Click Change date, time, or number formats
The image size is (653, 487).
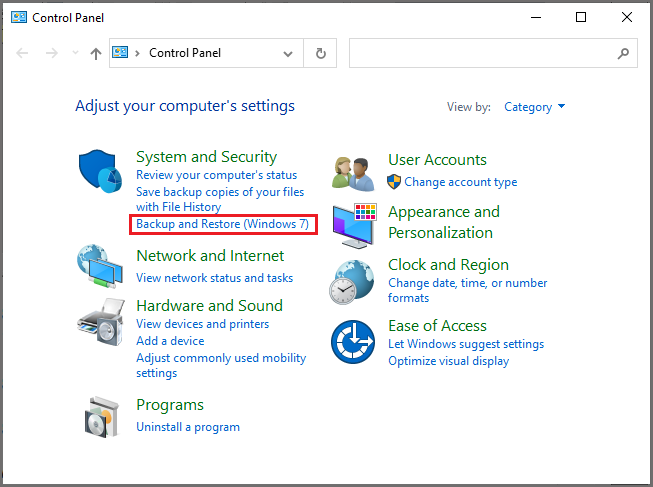468,290
